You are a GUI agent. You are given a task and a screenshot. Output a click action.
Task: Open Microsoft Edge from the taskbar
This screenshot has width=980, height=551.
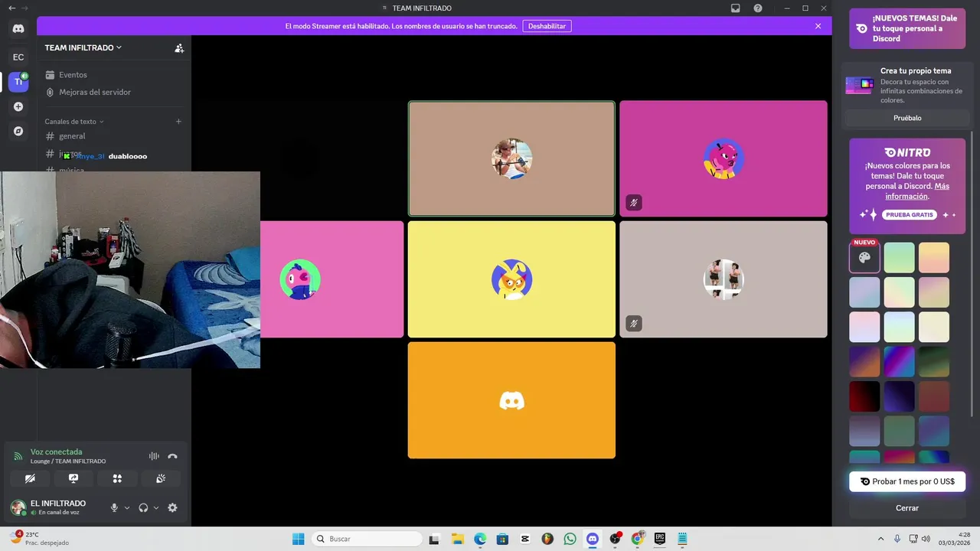(480, 539)
